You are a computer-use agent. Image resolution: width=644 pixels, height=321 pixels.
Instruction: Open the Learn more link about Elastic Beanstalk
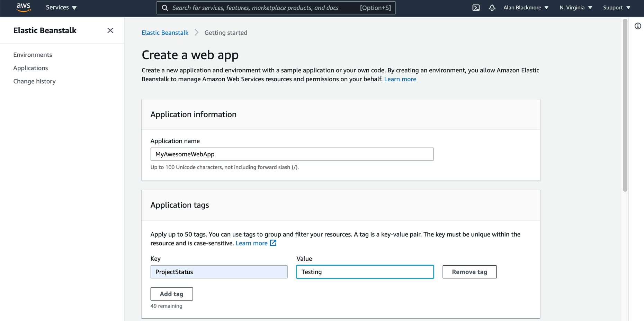400,79
